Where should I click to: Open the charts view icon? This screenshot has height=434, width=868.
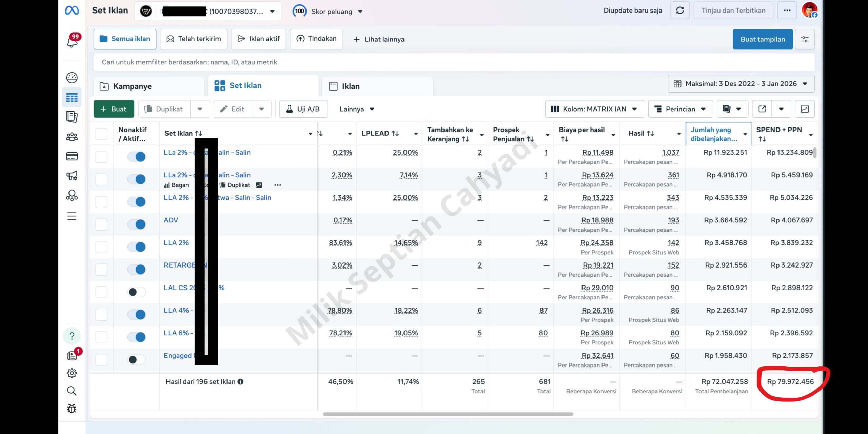(x=805, y=109)
